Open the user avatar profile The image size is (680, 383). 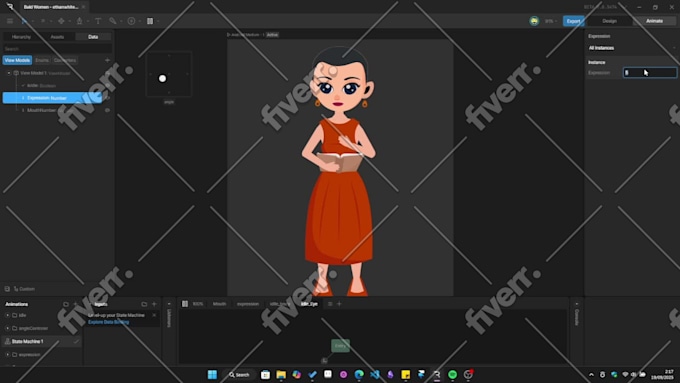534,21
